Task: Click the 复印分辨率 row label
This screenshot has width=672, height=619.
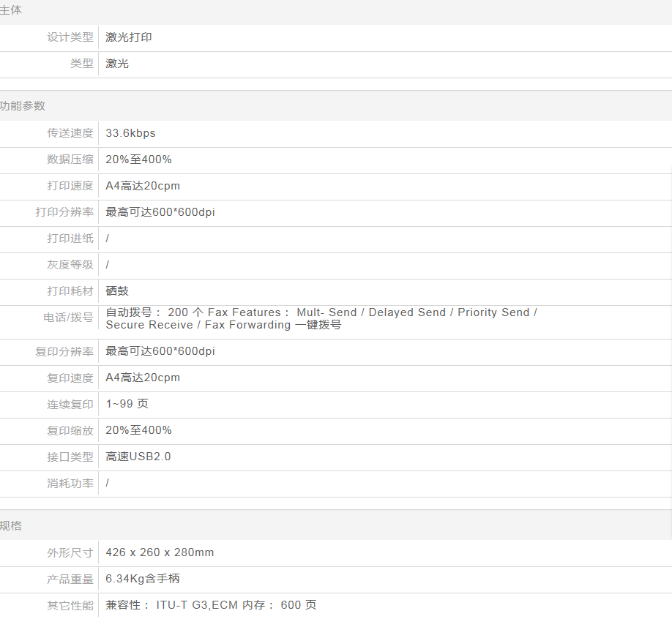Action: click(x=64, y=352)
